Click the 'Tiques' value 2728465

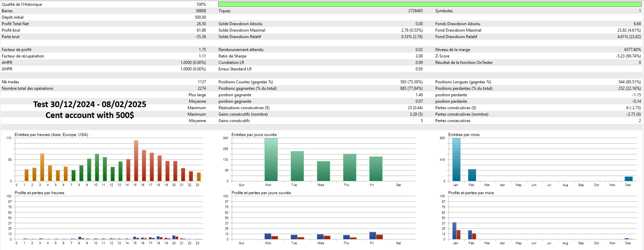(416, 11)
